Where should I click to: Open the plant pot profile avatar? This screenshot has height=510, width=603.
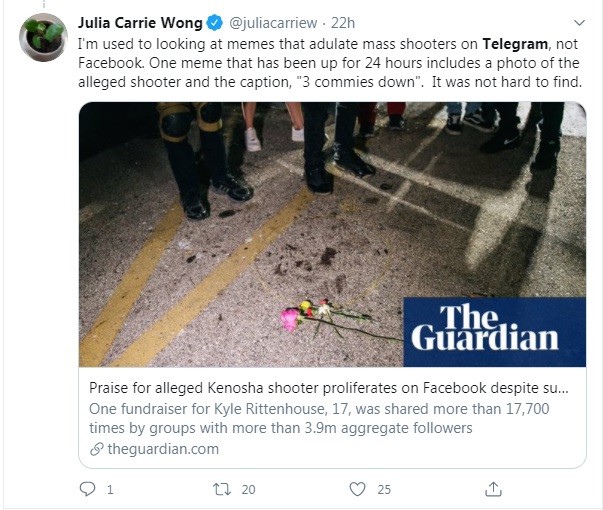coord(43,37)
